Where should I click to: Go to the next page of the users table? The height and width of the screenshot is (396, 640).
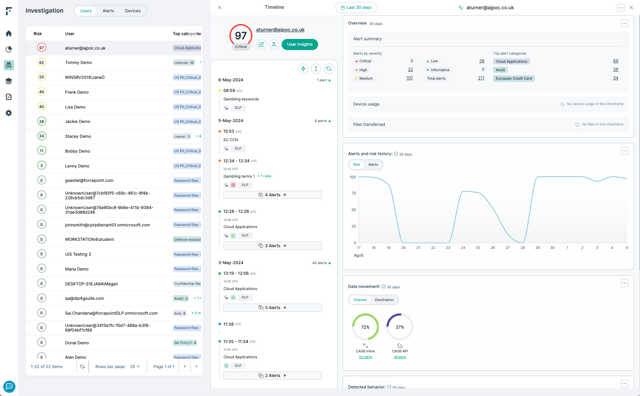click(x=196, y=367)
